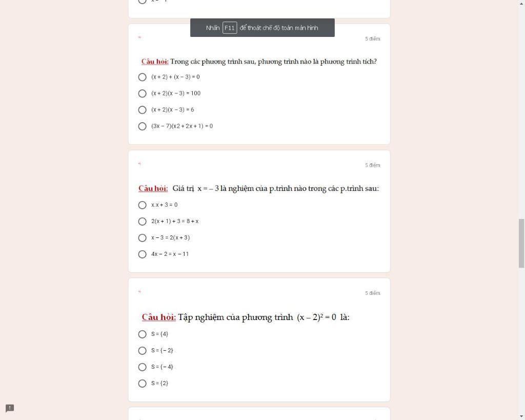Select the option (x + 2) + (x − 3) = 0
The width and height of the screenshot is (525, 420).
coord(143,77)
